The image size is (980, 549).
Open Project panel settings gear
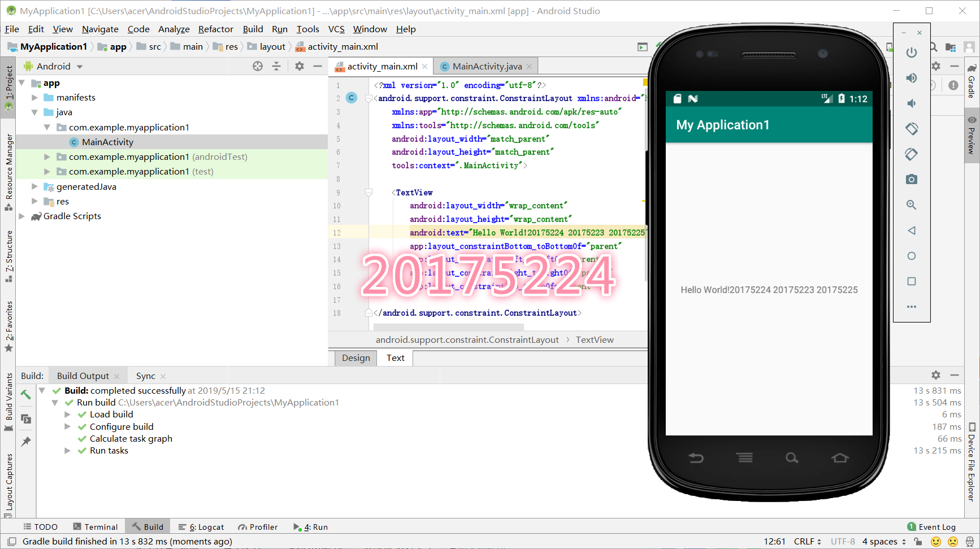click(x=300, y=66)
